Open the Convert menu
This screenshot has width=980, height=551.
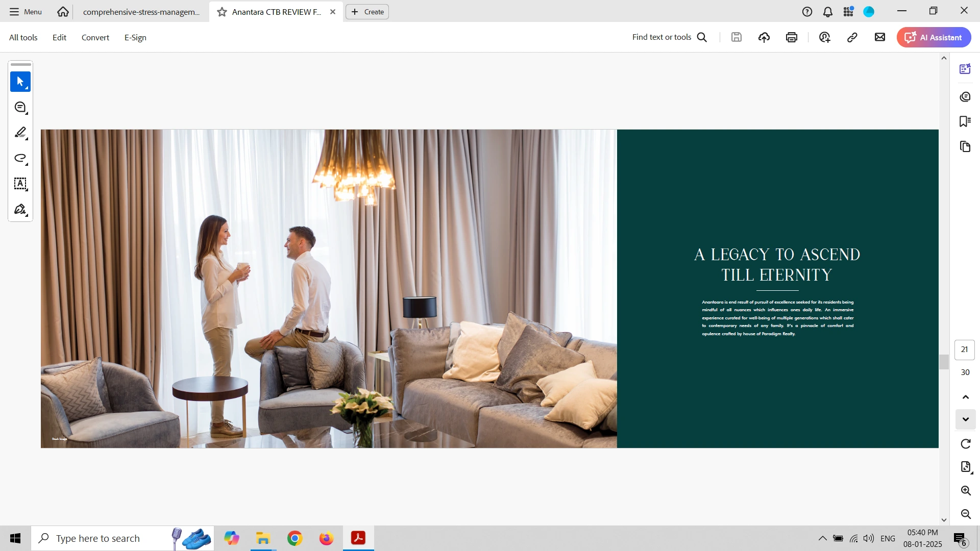point(95,37)
